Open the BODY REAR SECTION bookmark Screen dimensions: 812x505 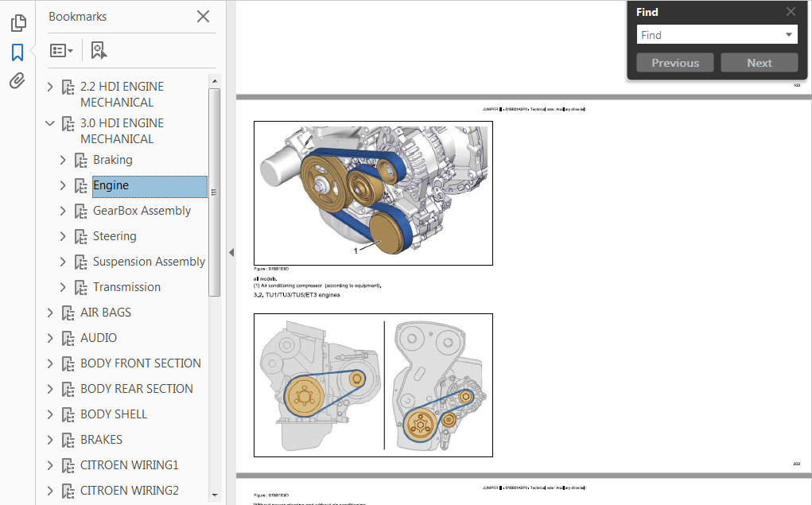click(x=136, y=389)
